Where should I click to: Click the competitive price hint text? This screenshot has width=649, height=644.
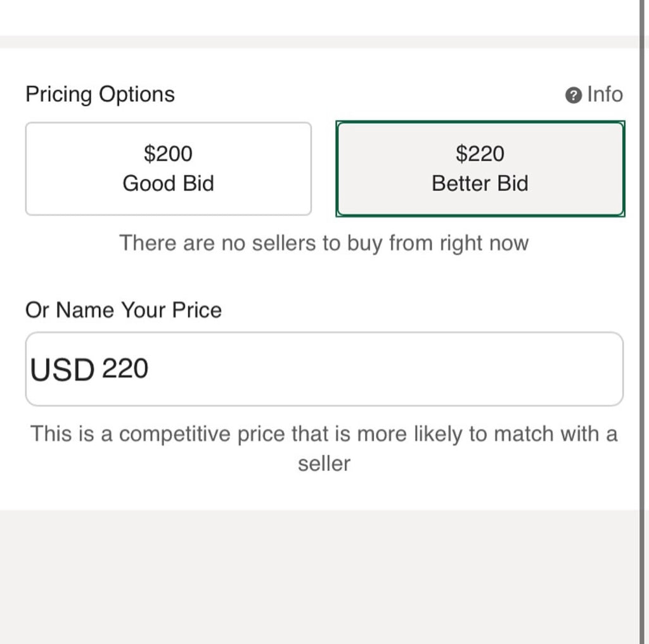tap(324, 435)
